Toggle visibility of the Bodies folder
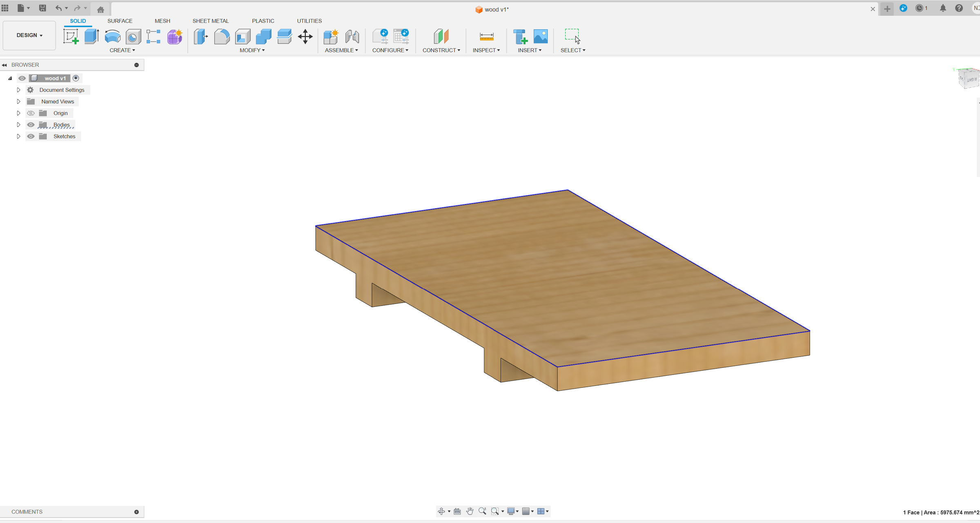The image size is (980, 523). point(31,125)
